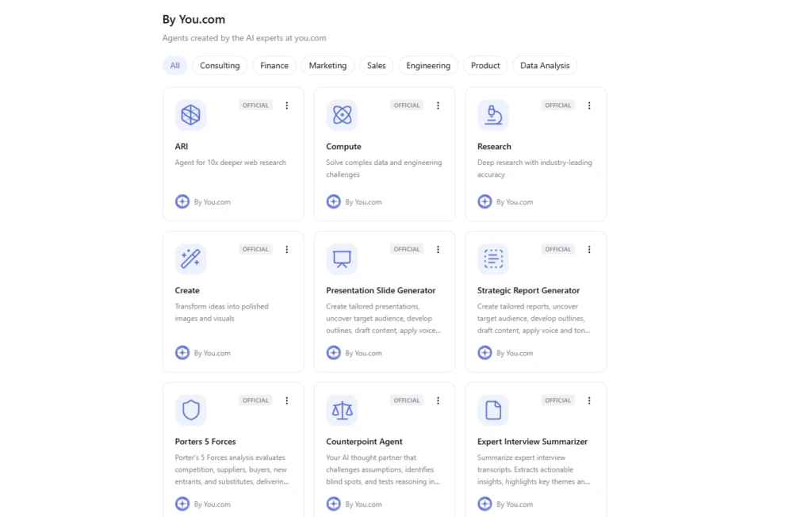Viewport: 812px width, 517px height.
Task: Click 'By You.com' text on Expert Interview Summarizer card
Action: click(x=515, y=504)
